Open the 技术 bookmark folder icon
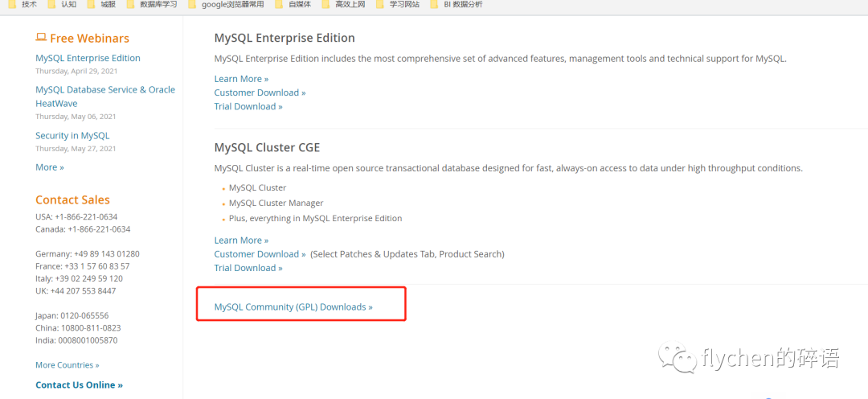 pos(12,5)
